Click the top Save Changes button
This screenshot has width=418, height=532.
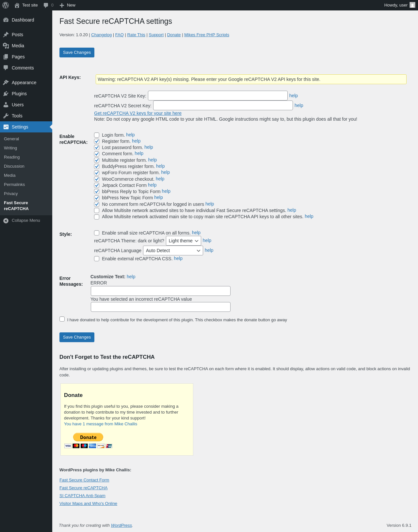click(77, 53)
